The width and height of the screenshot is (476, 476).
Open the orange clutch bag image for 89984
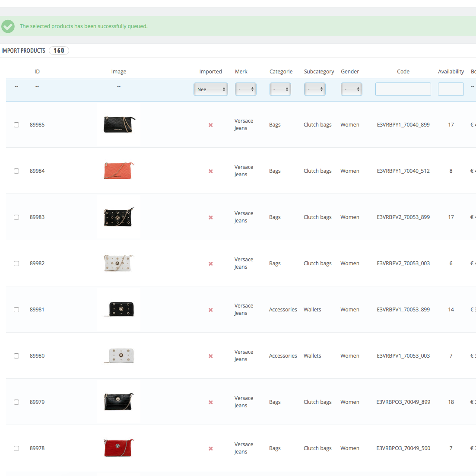click(x=119, y=171)
